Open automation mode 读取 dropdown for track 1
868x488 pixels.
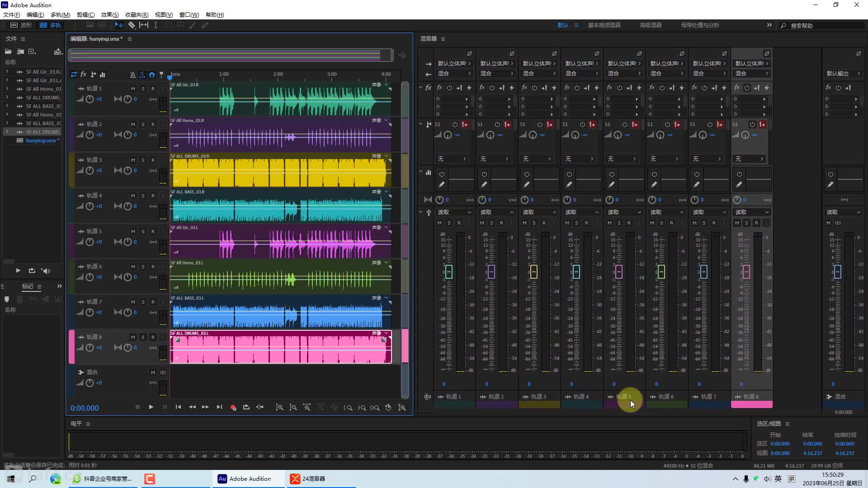[454, 212]
